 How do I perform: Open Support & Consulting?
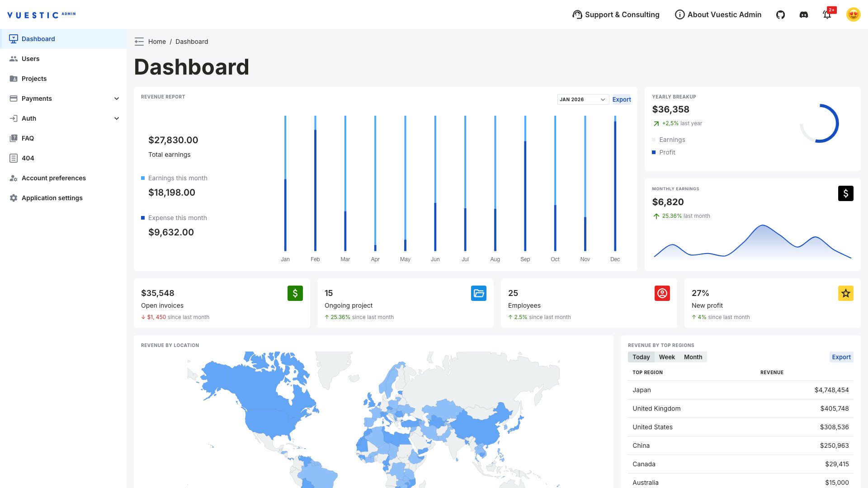pyautogui.click(x=616, y=14)
